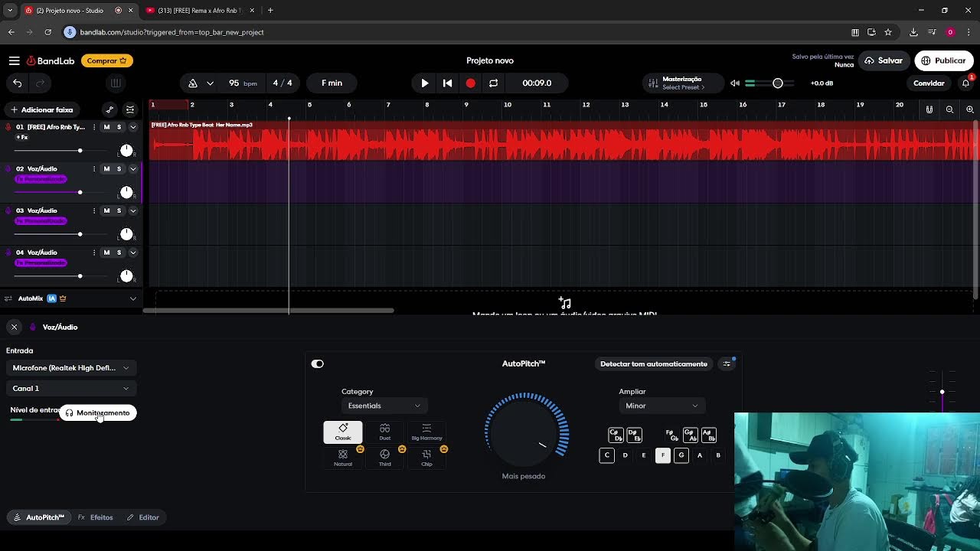This screenshot has height=551, width=980.
Task: Toggle the C note in the scale
Action: coord(606,455)
